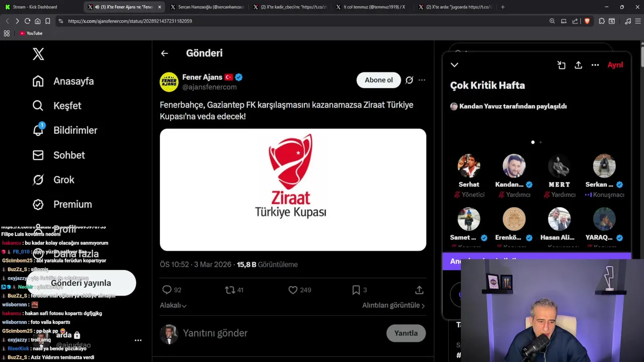Screen dimensions: 644x362
Task: Click the browser back button
Action: 7,21
